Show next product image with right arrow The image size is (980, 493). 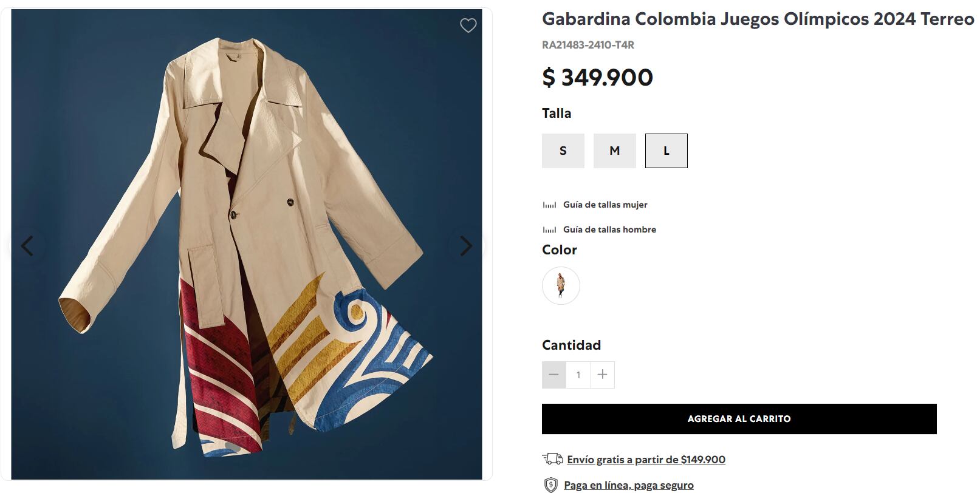click(x=466, y=246)
